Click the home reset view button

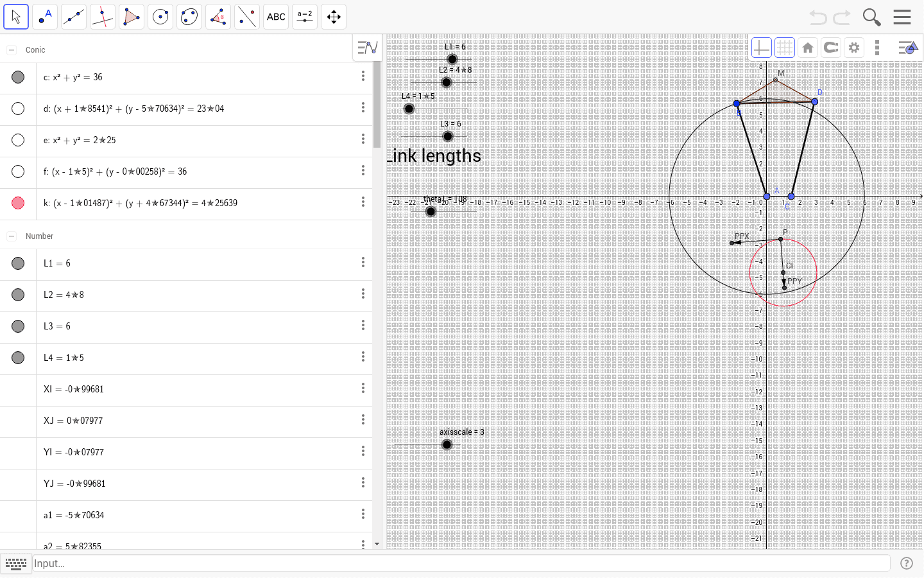pos(808,48)
